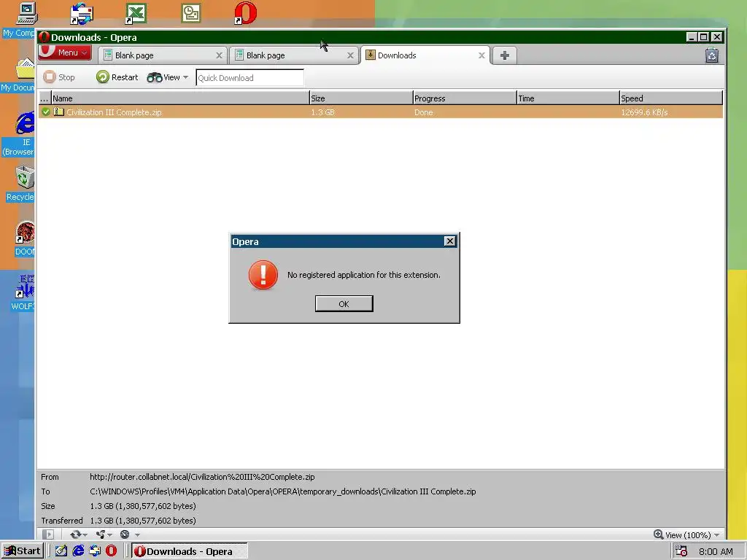The height and width of the screenshot is (560, 747).
Task: Close the Opera error dialog with X
Action: [x=449, y=241]
